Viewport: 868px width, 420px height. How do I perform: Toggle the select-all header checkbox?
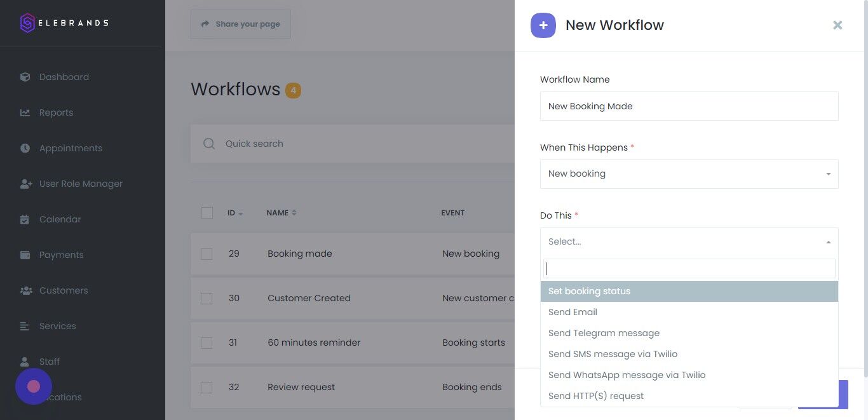point(207,213)
